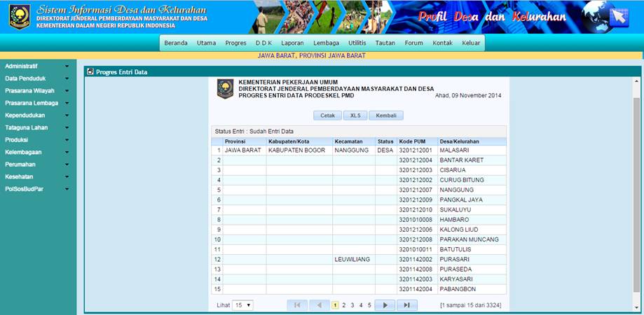Image resolution: width=644 pixels, height=315 pixels.
Task: Go to page 2 of results
Action: [x=344, y=305]
